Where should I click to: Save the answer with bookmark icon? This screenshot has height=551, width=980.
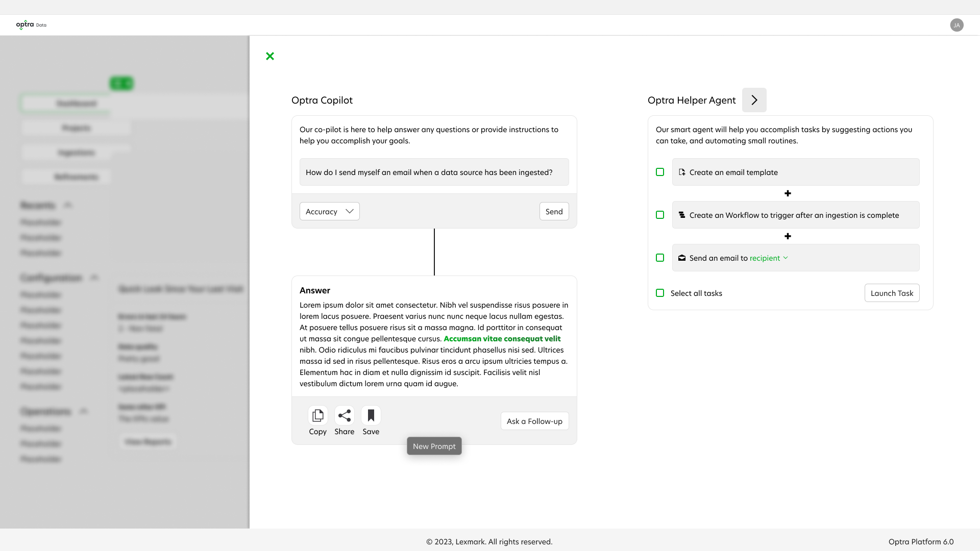tap(371, 416)
